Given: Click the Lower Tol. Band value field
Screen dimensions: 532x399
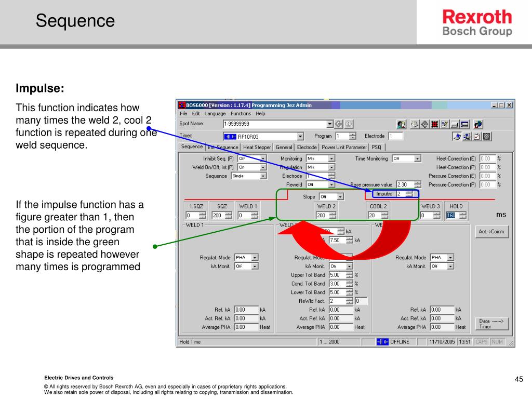Looking at the screenshot, I should click(338, 292).
